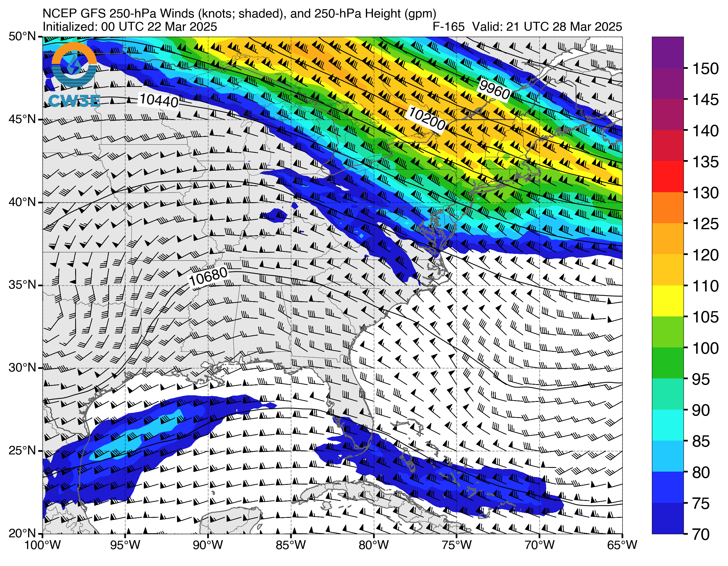Viewport: 728px width, 566px height.
Task: Click the CW3E logo
Action: click(74, 75)
